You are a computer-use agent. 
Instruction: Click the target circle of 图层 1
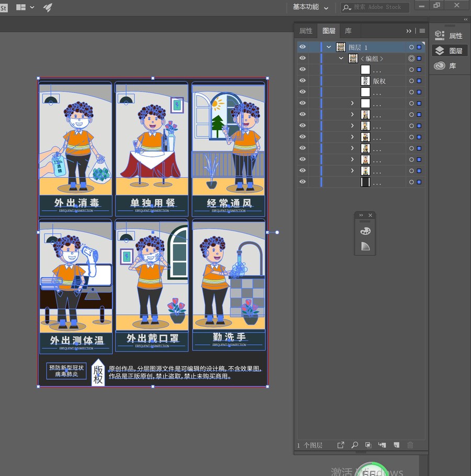coord(411,48)
